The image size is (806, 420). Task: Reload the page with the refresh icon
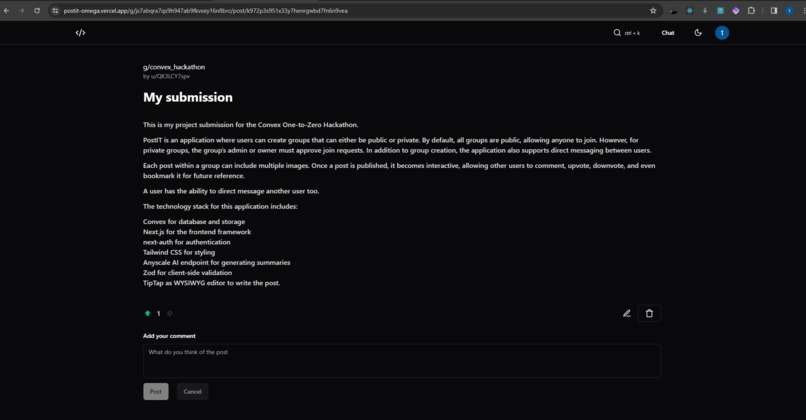pyautogui.click(x=37, y=10)
